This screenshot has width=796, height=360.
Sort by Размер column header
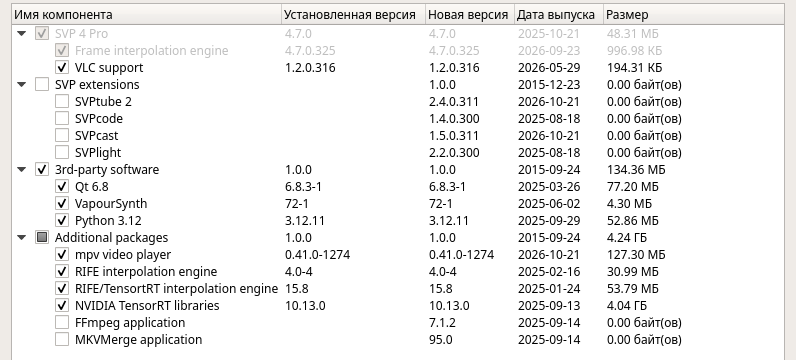click(x=693, y=15)
